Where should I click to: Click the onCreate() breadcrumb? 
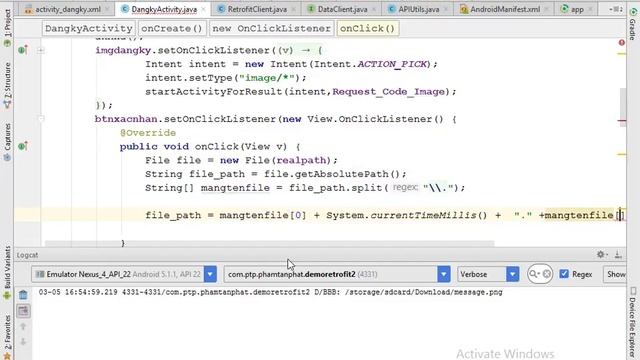(172, 28)
